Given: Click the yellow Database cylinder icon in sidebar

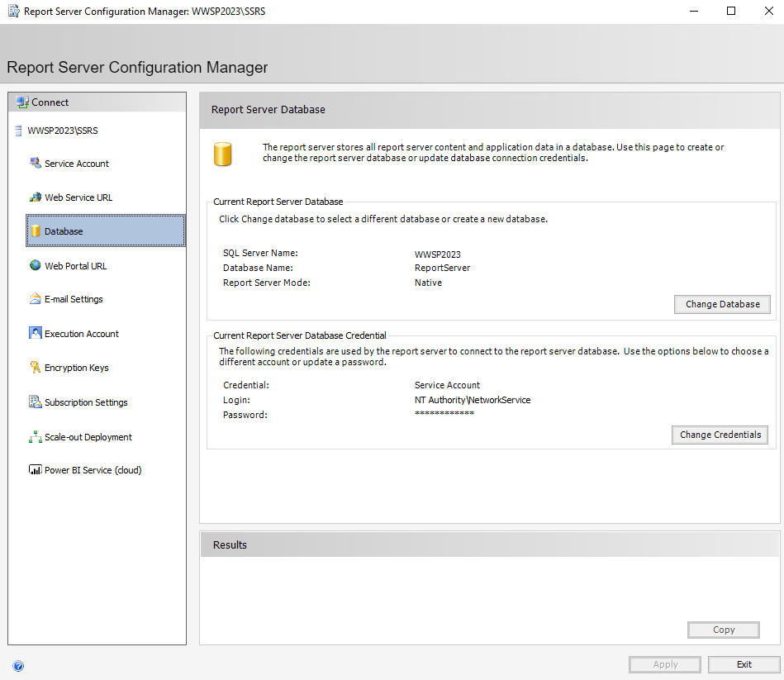Looking at the screenshot, I should pyautogui.click(x=36, y=231).
